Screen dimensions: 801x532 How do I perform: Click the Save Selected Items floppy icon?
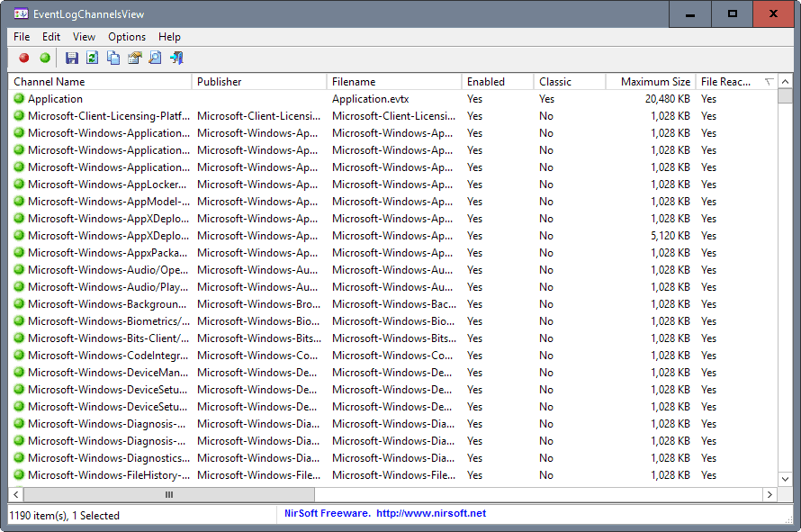pyautogui.click(x=71, y=58)
